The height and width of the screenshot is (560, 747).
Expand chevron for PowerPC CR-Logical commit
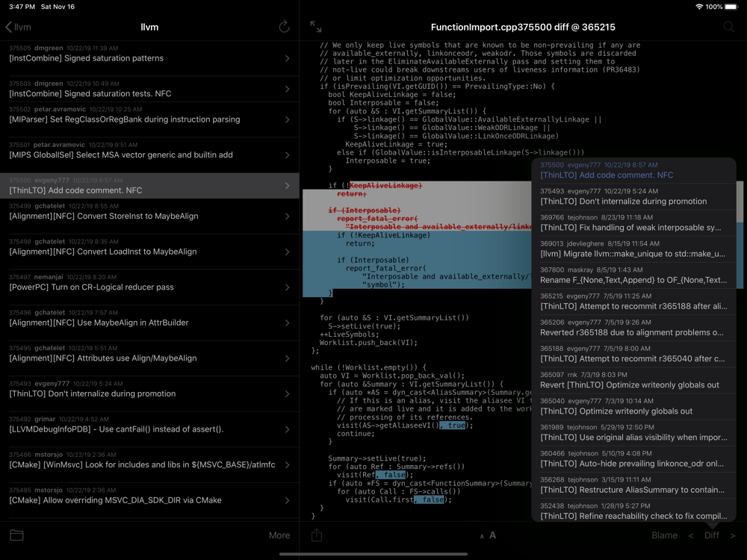click(288, 287)
